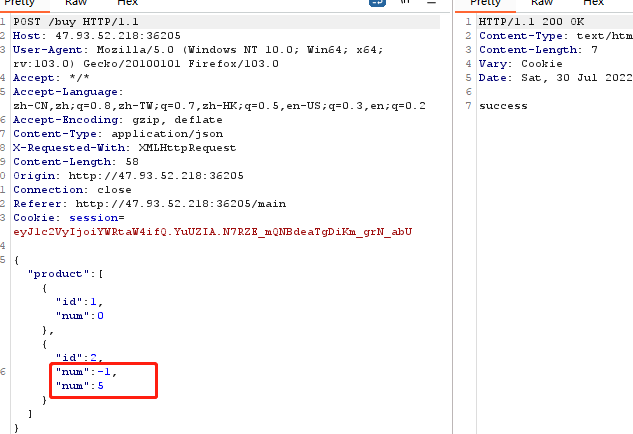633x434 pixels.
Task: Click the red session cookie value
Action: click(212, 232)
